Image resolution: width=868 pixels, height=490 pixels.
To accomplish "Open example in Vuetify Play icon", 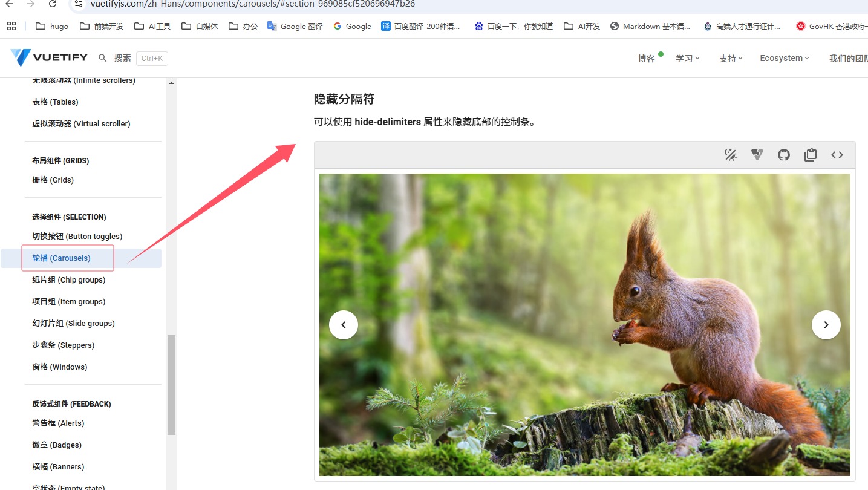I will coord(757,155).
